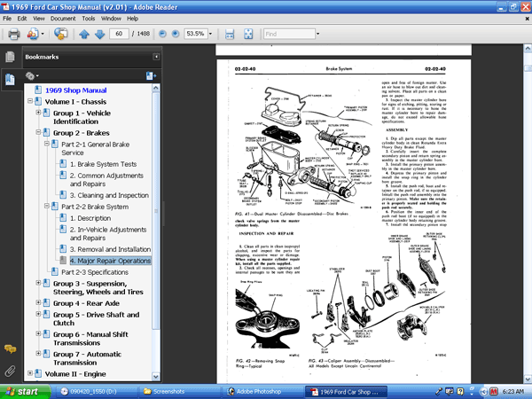Viewport: 532px width, 399px height.
Task: Open the Find options dropdown arrow
Action: (x=318, y=34)
